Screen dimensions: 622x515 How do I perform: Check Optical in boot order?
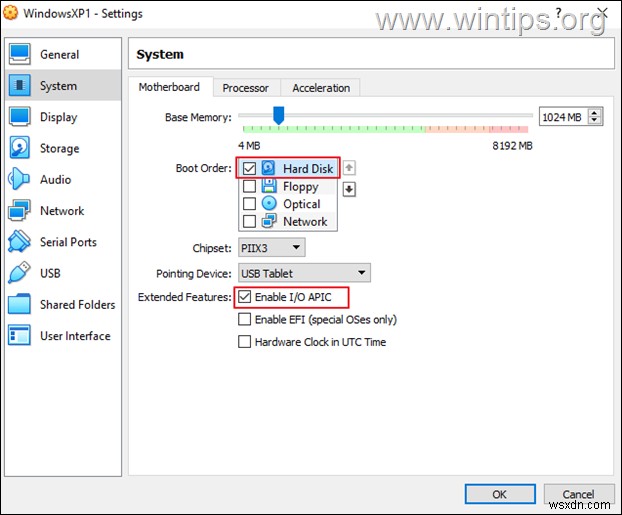click(249, 204)
